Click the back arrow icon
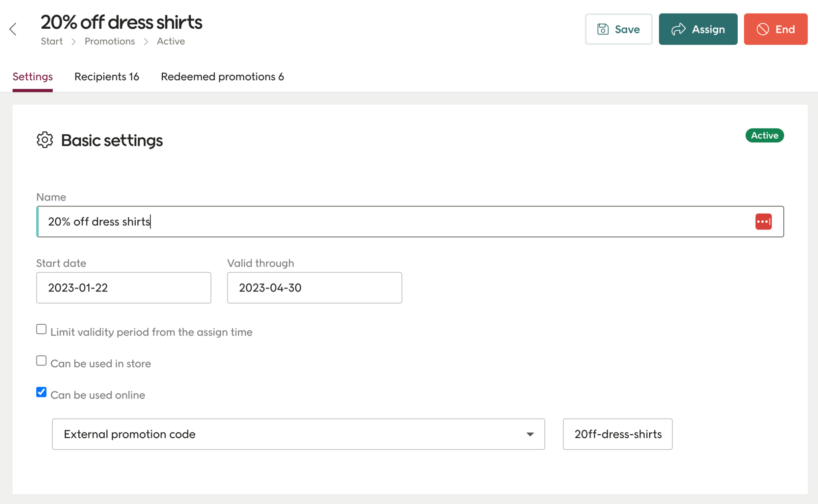 [13, 29]
